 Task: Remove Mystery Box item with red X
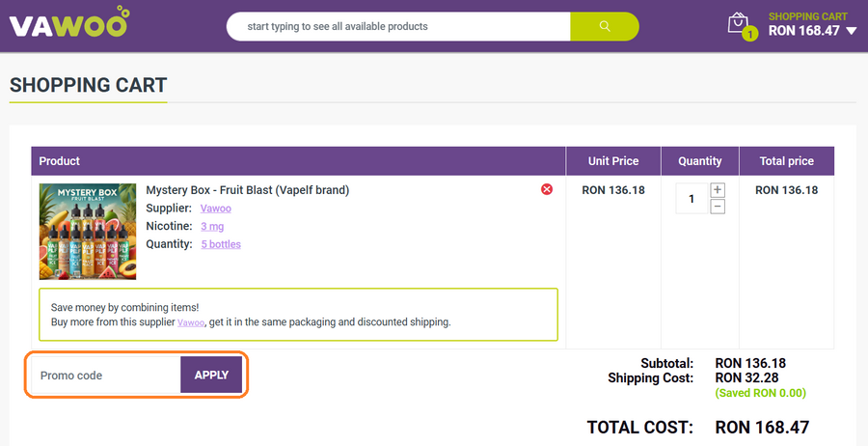point(547,190)
